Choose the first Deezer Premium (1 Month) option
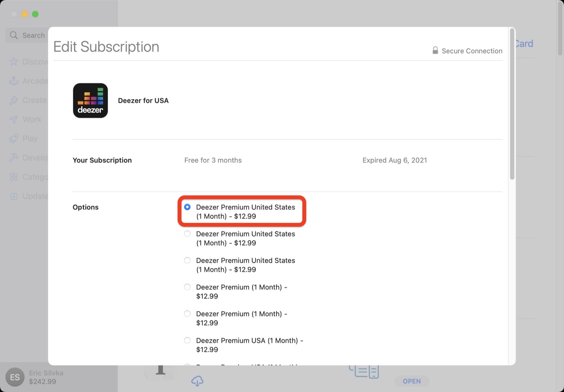 [x=187, y=287]
